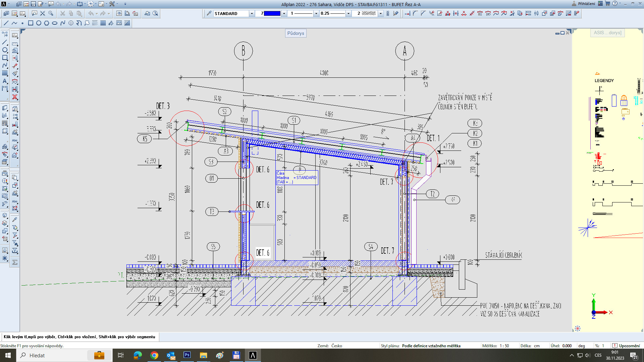Screen dimensions: 644x362
Task: Click the Přihlášení sign-in link
Action: point(586,4)
